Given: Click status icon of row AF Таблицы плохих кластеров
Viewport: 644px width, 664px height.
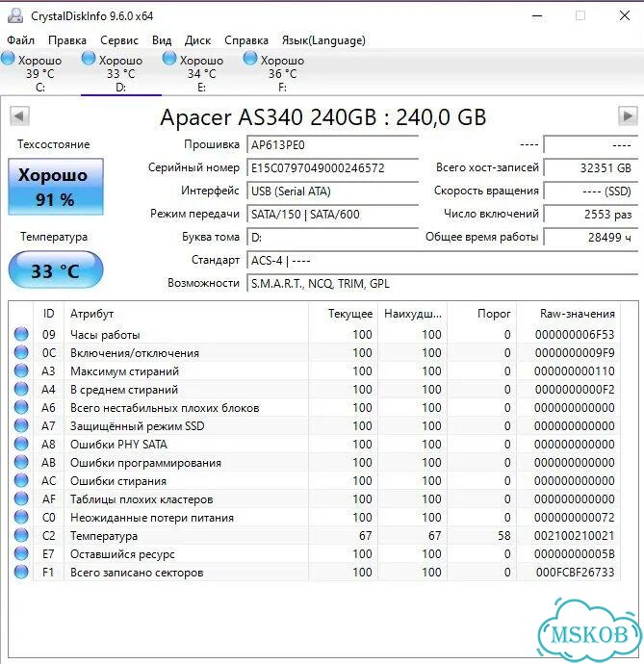Looking at the screenshot, I should click(x=21, y=498).
